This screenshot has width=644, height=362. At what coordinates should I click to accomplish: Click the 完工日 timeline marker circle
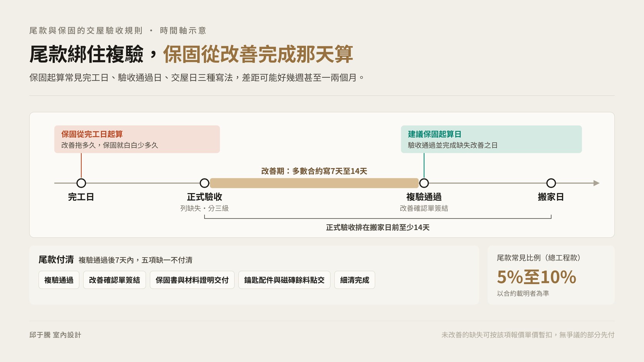81,183
